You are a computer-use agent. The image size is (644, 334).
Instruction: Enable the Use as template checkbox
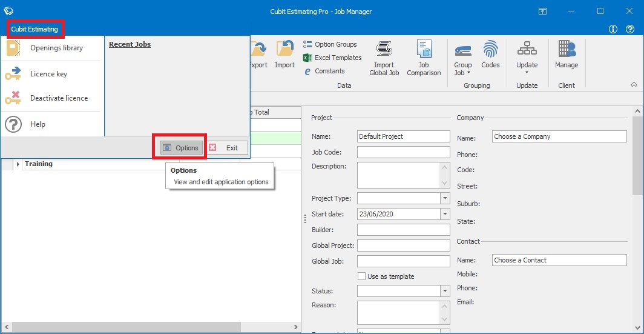coord(362,276)
